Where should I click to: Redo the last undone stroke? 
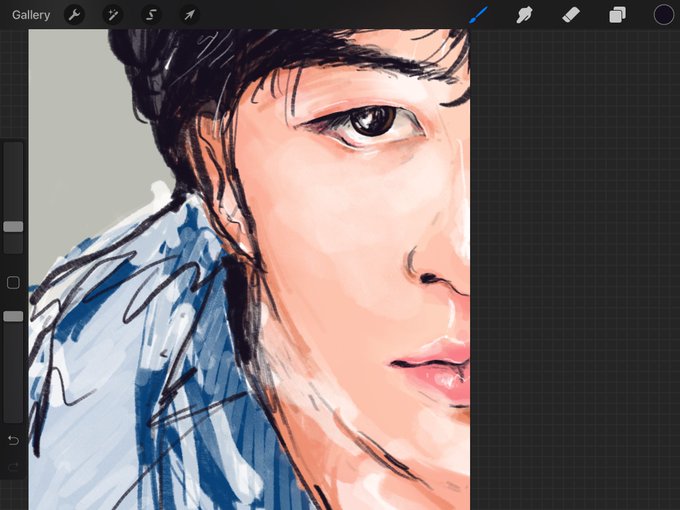[x=13, y=467]
